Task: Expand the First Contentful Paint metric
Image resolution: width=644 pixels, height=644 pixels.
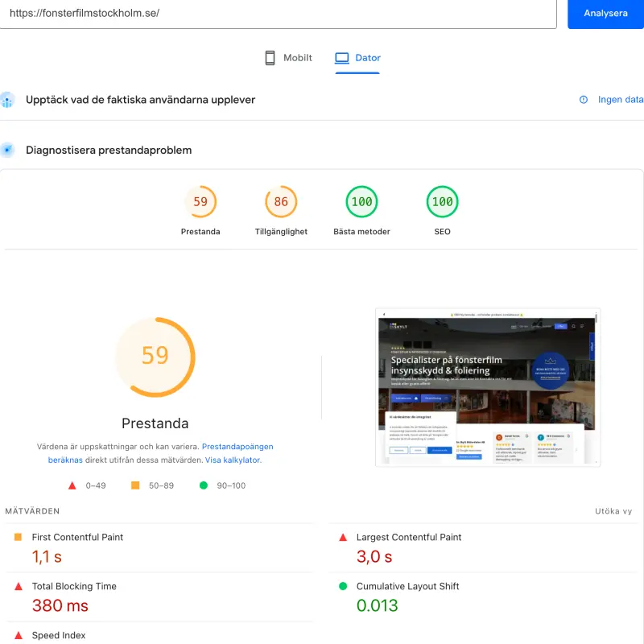Action: [77, 537]
